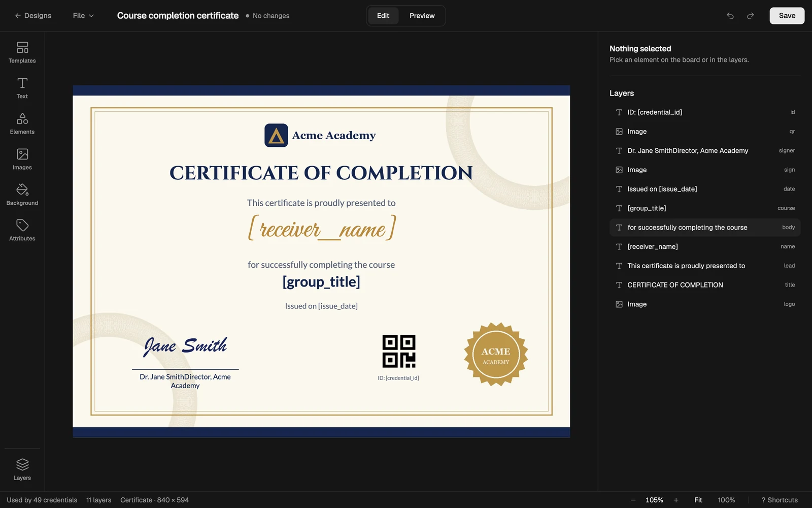Image resolution: width=812 pixels, height=508 pixels.
Task: Open the Images panel
Action: 22,160
